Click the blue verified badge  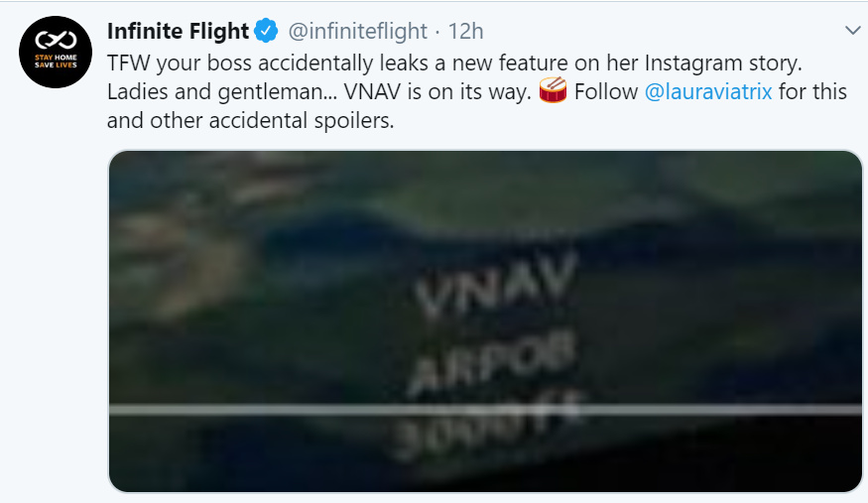(x=266, y=32)
